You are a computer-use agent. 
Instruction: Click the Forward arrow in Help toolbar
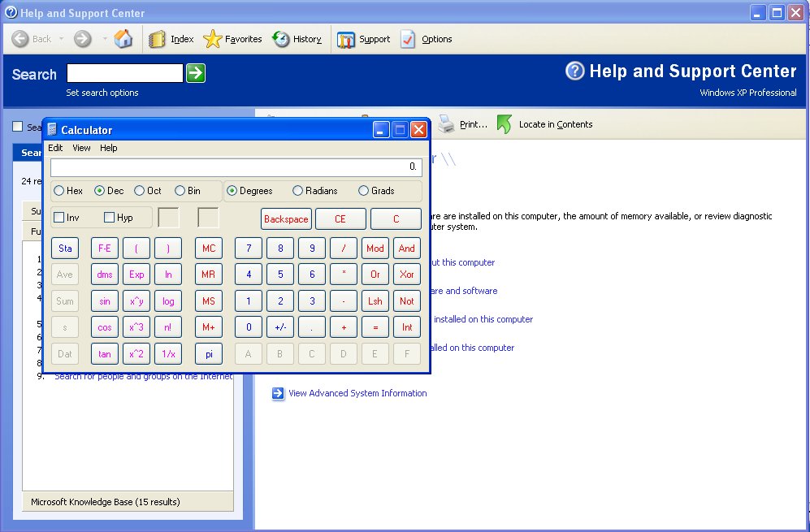82,39
